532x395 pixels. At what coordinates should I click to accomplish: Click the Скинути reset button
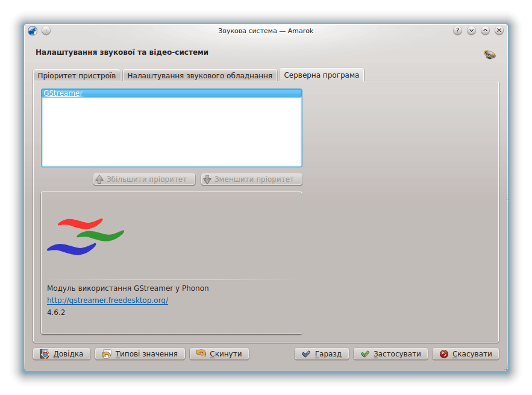[219, 354]
